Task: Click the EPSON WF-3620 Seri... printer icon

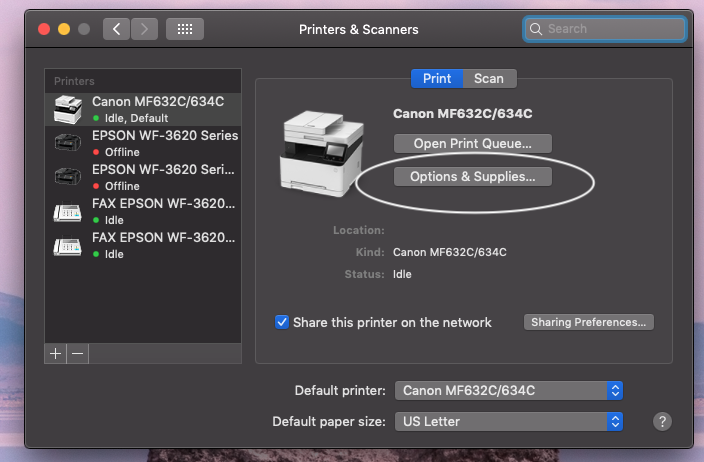Action: tap(68, 176)
